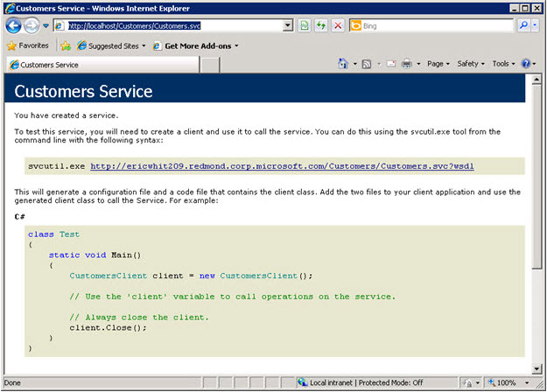Image resolution: width=547 pixels, height=392 pixels.
Task: Open the 100% zoom level control
Action: click(503, 382)
